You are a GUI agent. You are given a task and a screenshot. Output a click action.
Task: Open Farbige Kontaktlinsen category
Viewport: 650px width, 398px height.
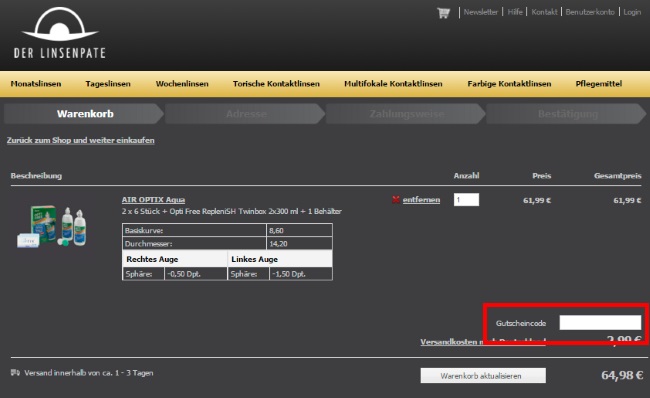click(x=509, y=84)
